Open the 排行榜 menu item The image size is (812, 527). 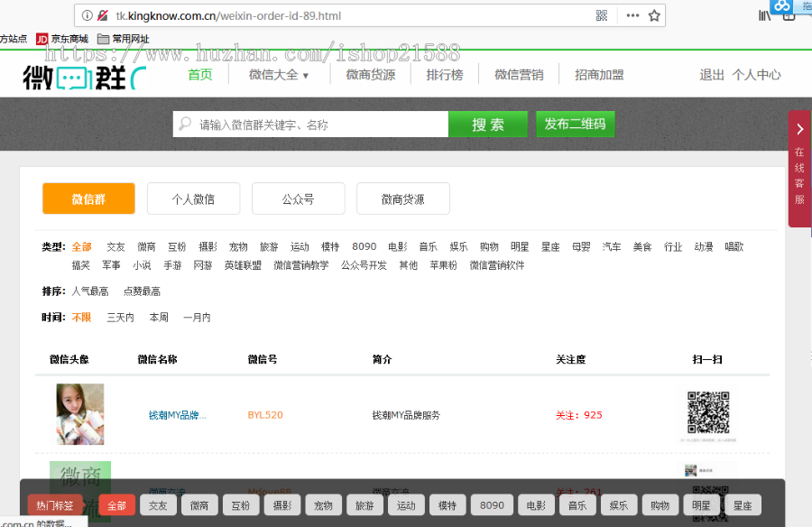[x=444, y=75]
